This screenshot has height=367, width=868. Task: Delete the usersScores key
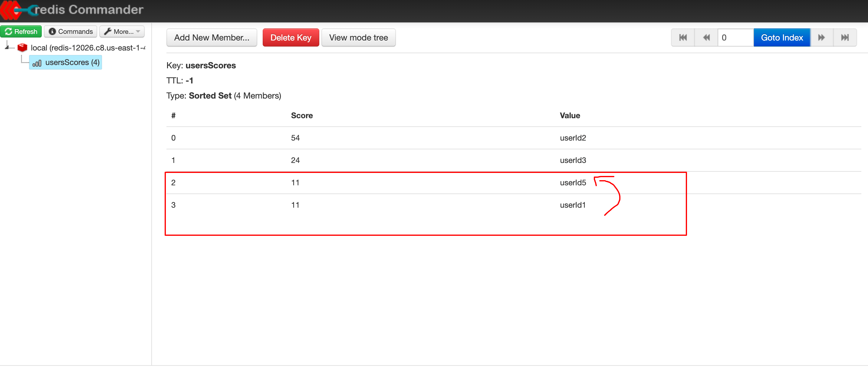tap(291, 37)
